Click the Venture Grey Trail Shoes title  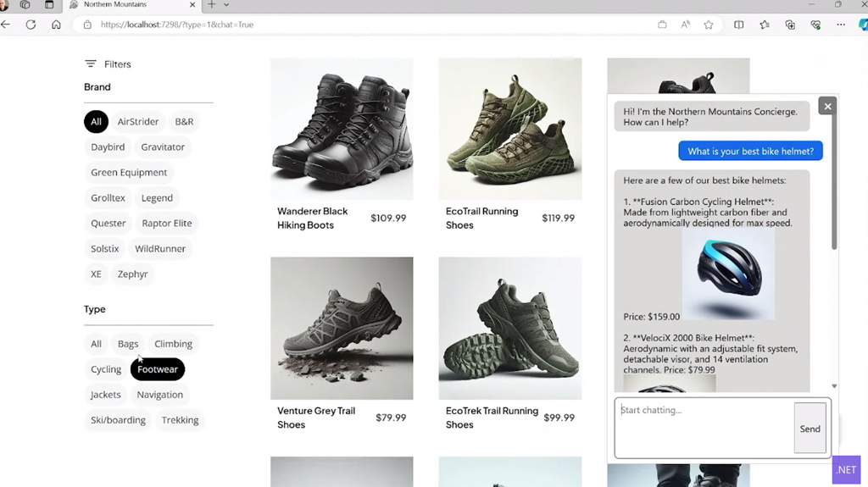pos(316,418)
